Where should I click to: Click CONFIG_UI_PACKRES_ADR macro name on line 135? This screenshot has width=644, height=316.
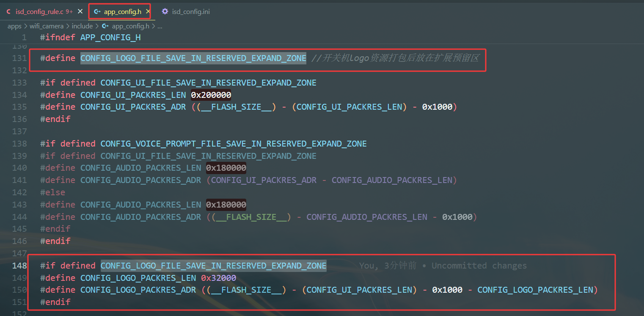point(133,107)
